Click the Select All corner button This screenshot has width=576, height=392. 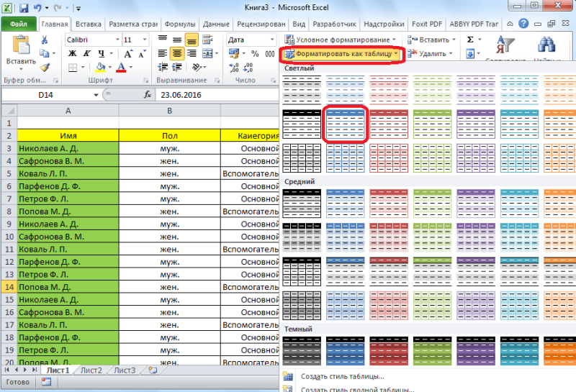click(9, 111)
